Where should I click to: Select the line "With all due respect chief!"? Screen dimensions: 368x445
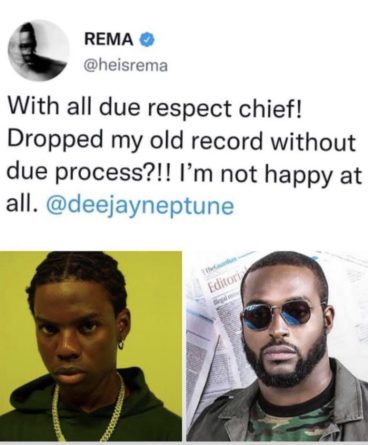[x=155, y=108]
